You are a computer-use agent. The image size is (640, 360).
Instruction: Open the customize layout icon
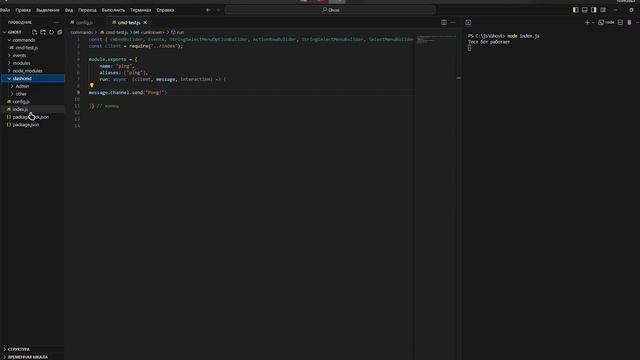603,10
